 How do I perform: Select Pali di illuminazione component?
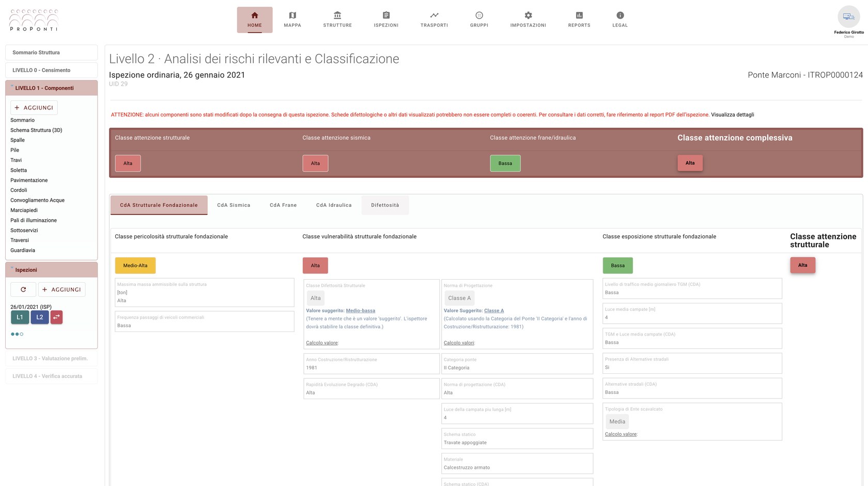(34, 220)
